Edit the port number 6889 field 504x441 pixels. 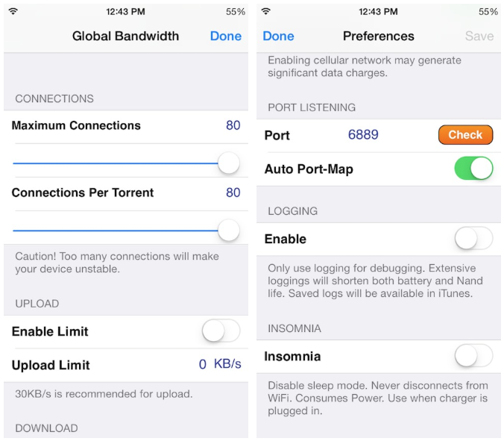point(363,135)
